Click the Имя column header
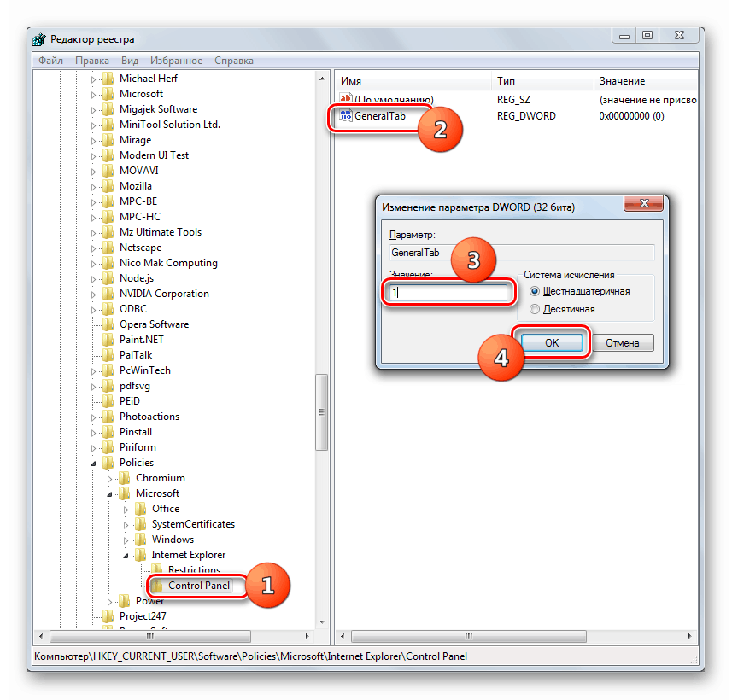This screenshot has width=732, height=700. click(413, 81)
